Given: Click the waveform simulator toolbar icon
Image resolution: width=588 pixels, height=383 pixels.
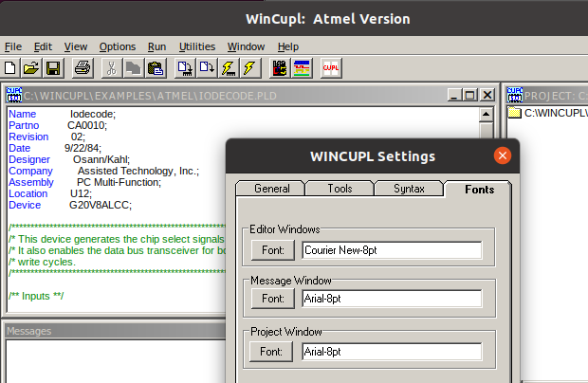Looking at the screenshot, I should [x=301, y=68].
